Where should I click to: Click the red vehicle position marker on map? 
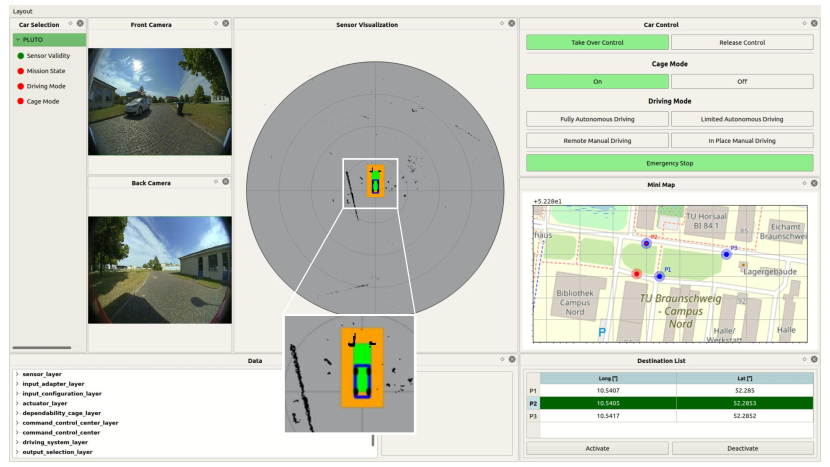(637, 274)
